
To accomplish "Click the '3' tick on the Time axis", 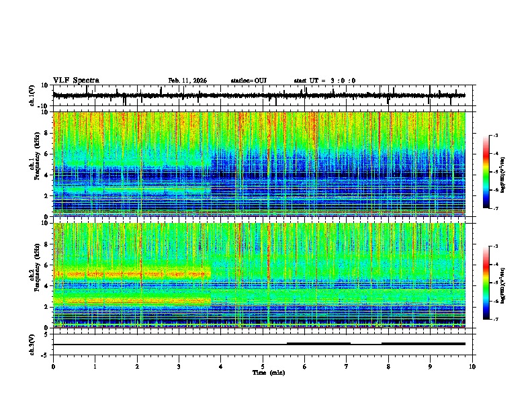I will click(x=179, y=367).
